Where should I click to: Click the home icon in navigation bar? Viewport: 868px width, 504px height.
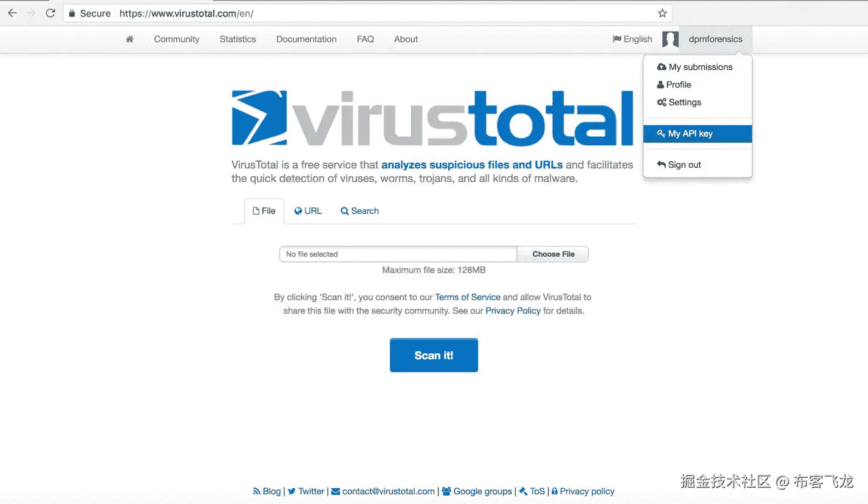coord(129,39)
